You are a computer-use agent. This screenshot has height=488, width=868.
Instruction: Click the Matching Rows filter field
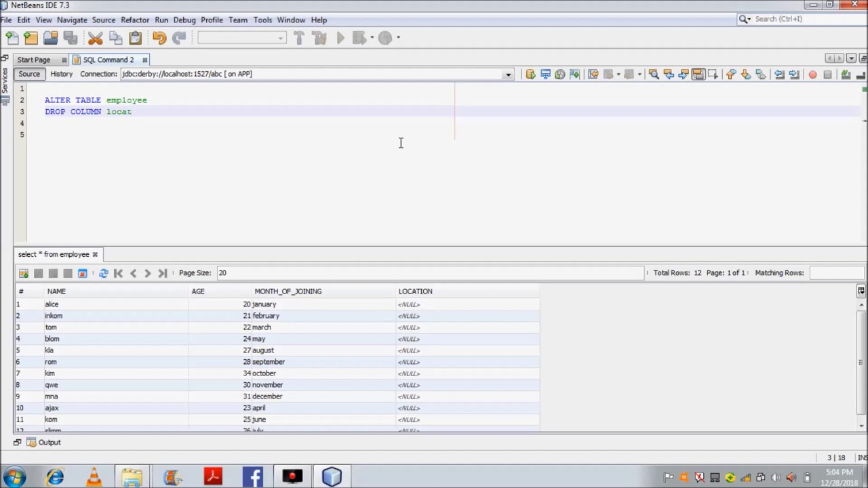836,273
